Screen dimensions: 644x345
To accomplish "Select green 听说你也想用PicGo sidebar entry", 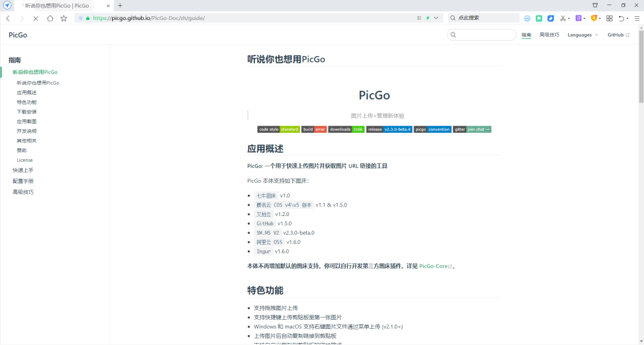I will point(35,72).
